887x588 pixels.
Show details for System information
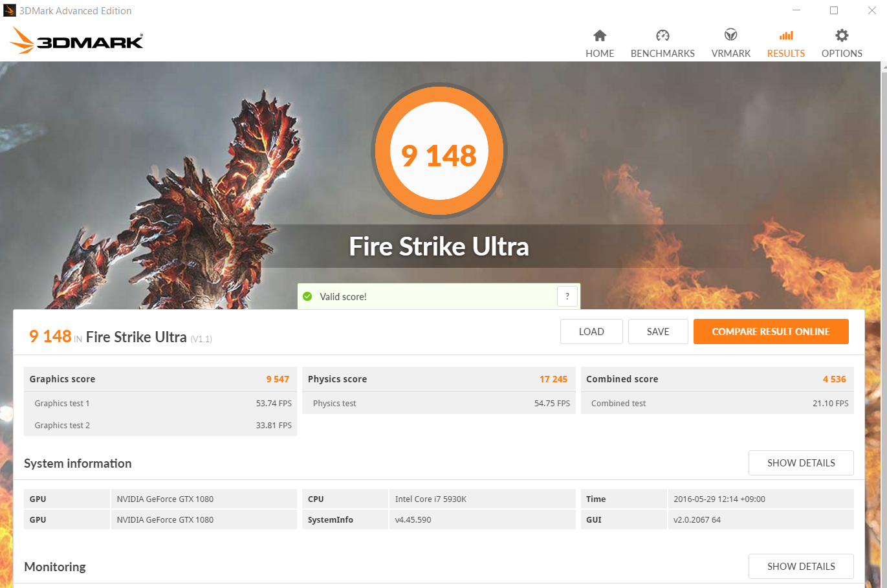(801, 463)
